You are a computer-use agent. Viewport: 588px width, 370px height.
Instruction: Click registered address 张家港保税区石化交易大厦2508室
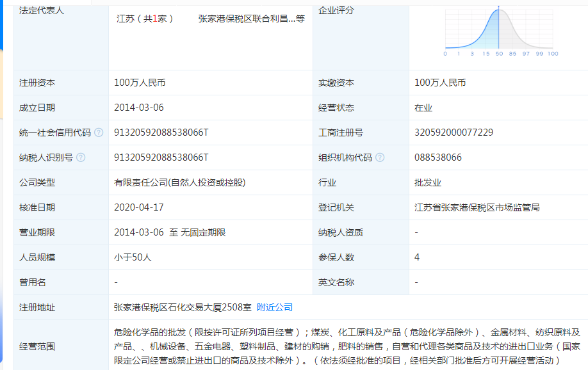tap(183, 307)
